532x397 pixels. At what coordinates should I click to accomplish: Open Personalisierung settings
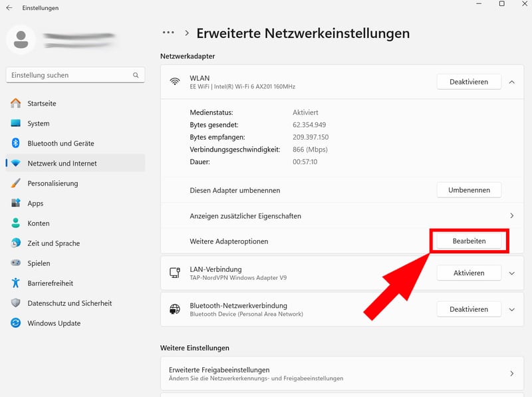pyautogui.click(x=75, y=184)
